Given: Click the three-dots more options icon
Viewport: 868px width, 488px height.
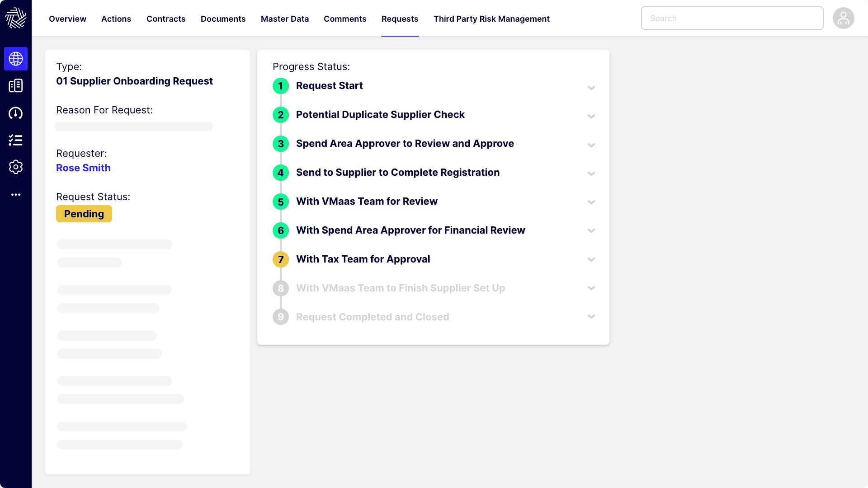Looking at the screenshot, I should [16, 195].
